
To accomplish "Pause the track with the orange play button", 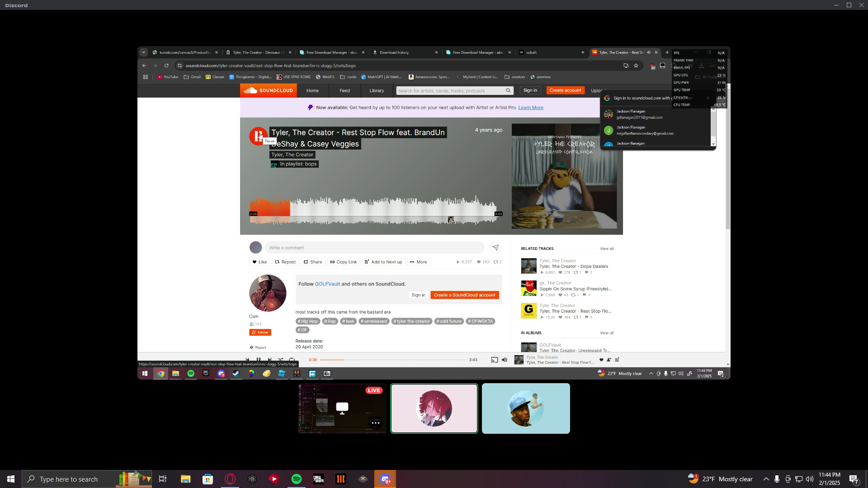I will pos(258,136).
